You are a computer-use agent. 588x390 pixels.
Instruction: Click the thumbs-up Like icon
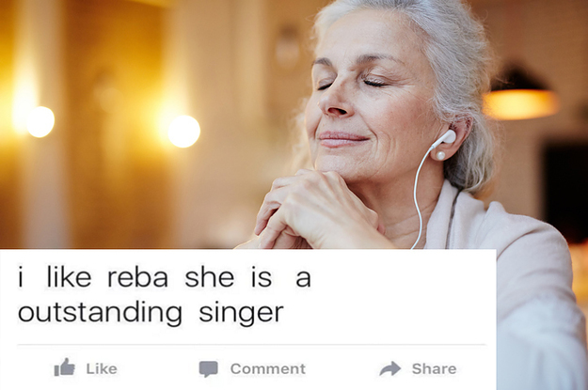coord(65,367)
